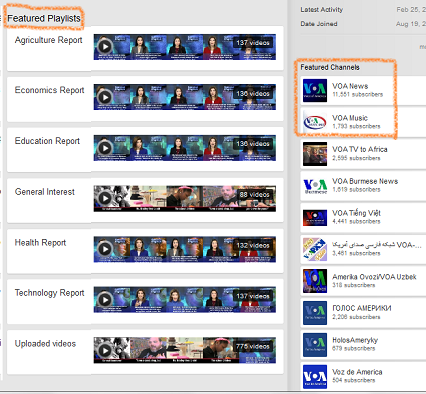Click the Technology Report title
This screenshot has height=394, width=426.
(x=49, y=293)
